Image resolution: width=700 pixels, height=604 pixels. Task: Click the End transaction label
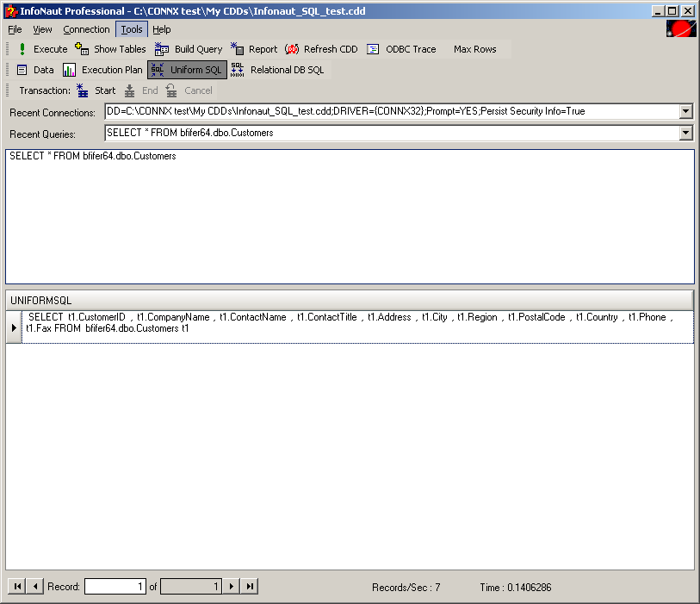coord(150,90)
